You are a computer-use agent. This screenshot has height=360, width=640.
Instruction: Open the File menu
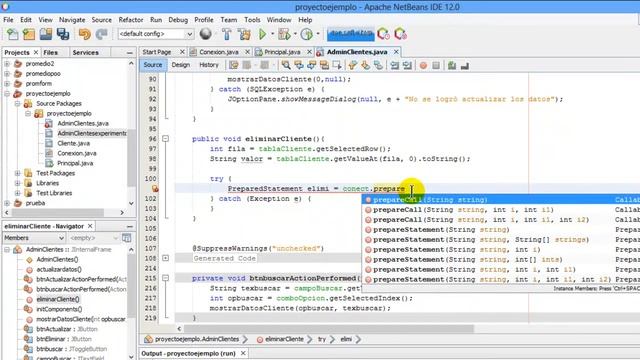8,20
